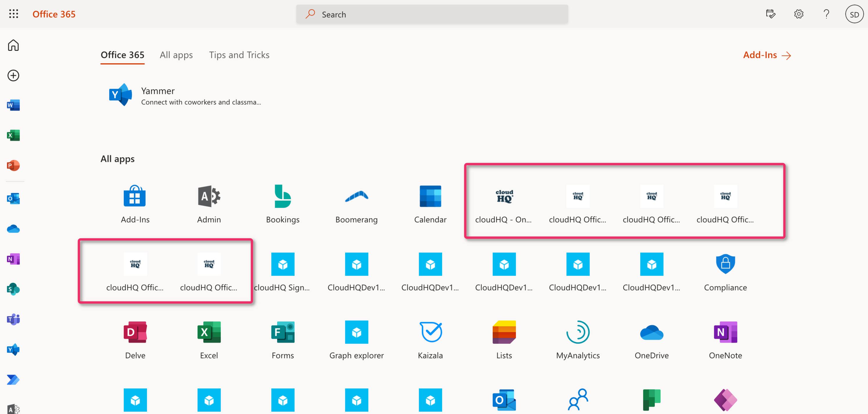Screen dimensions: 868x414
Task: Launch Teams from the left sidebar
Action: pyautogui.click(x=13, y=319)
